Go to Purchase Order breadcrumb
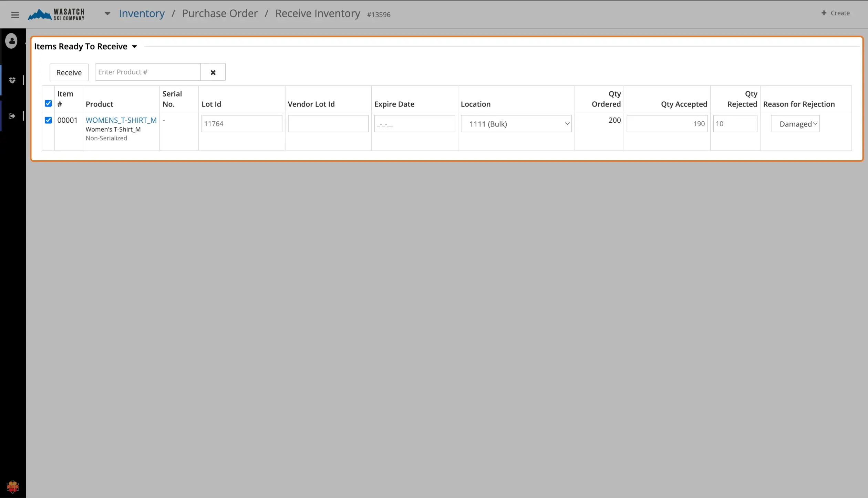Screen dimensions: 868x498 pos(220,14)
